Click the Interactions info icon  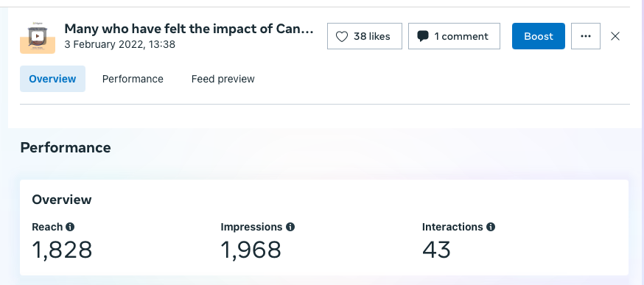(491, 227)
